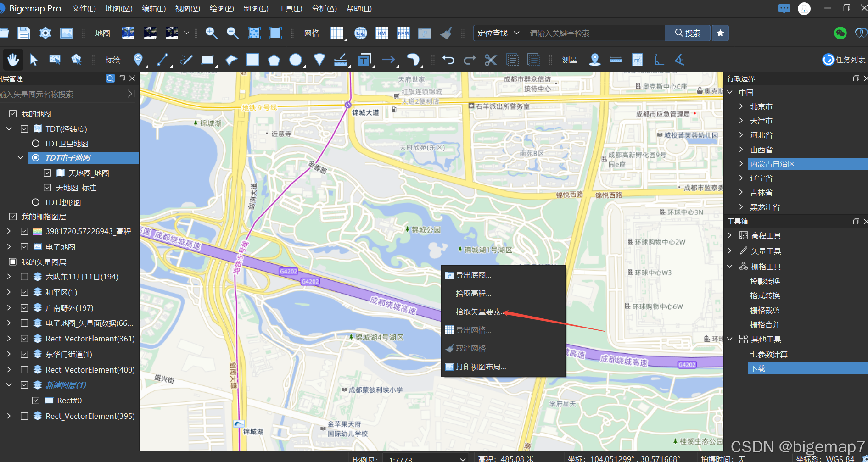Click the zoom in magnifier icon
868x462 pixels.
pyautogui.click(x=211, y=33)
